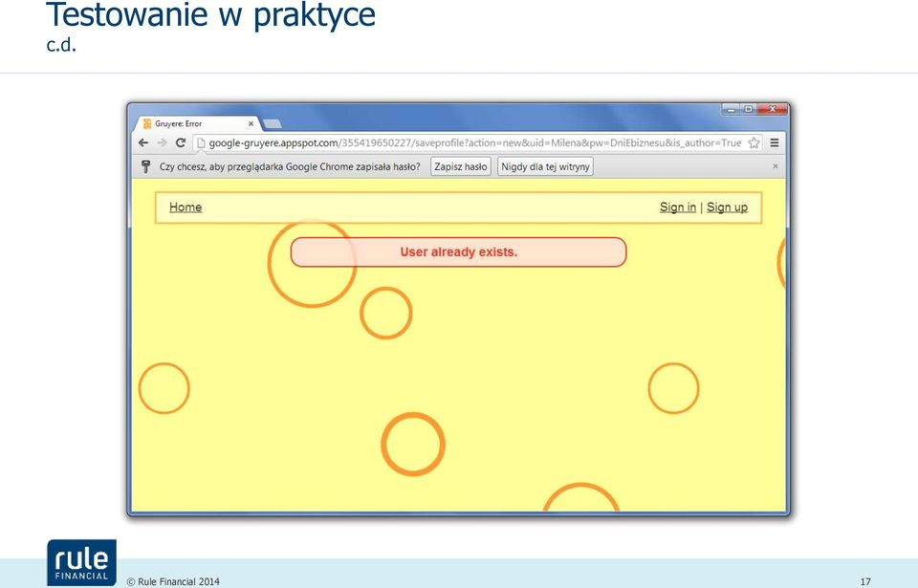Bookmark the page using the star icon

[754, 142]
